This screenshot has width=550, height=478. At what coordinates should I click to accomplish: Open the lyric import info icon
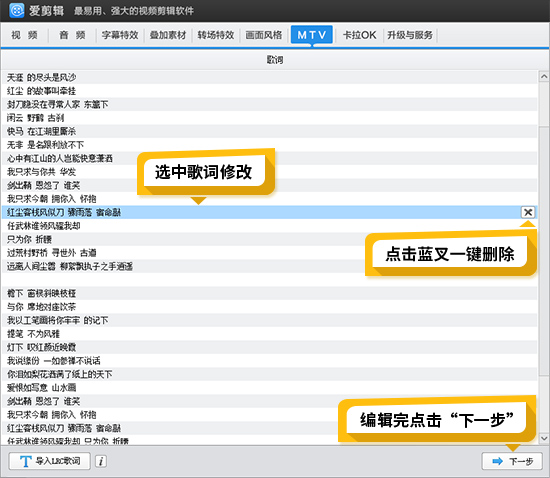(x=101, y=461)
